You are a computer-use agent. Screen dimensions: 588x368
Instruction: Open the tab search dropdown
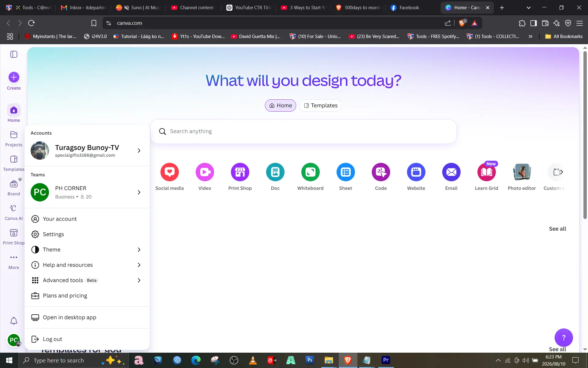pyautogui.click(x=529, y=8)
